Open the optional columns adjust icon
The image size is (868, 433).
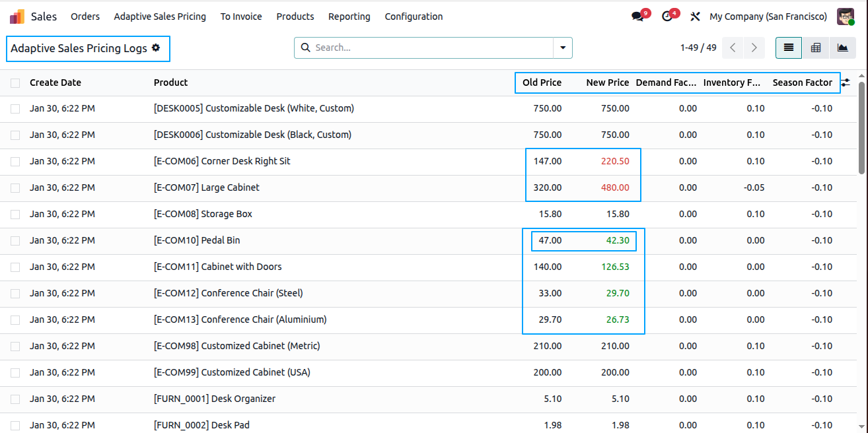coord(846,83)
